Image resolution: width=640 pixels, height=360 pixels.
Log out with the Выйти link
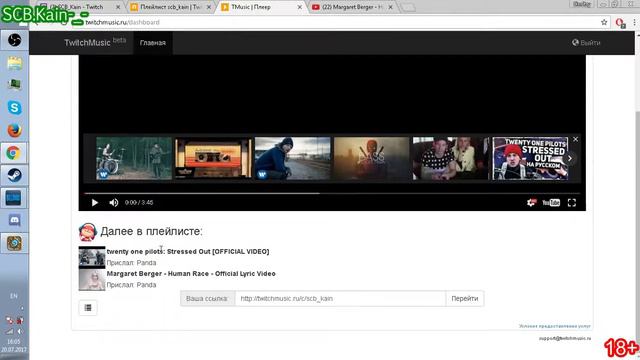tap(586, 42)
